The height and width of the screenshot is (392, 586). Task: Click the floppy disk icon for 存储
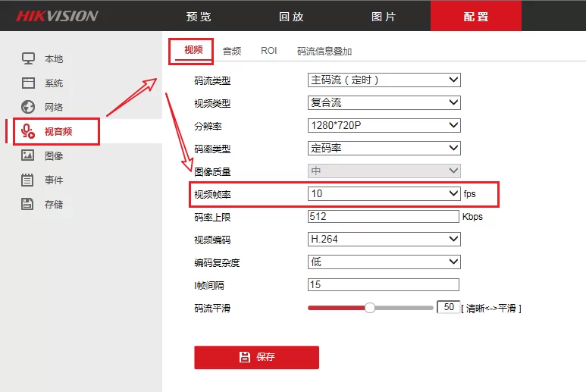[28, 204]
